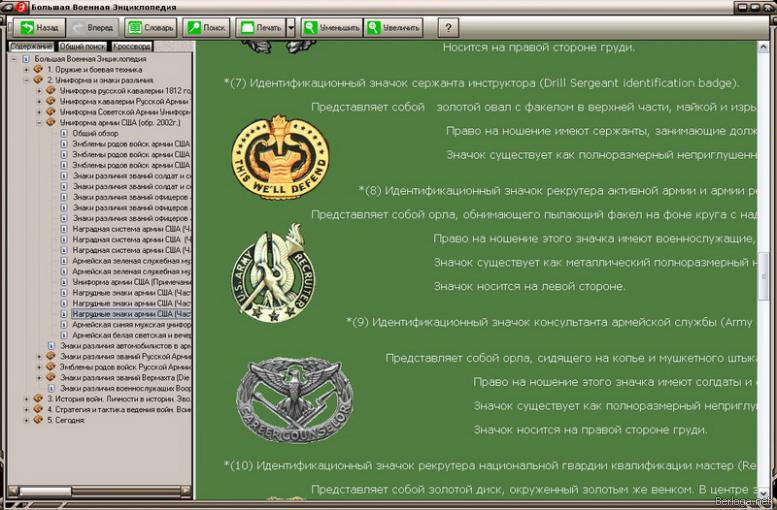Expand Униформа Советской Армии node
777x510 pixels.
39,112
